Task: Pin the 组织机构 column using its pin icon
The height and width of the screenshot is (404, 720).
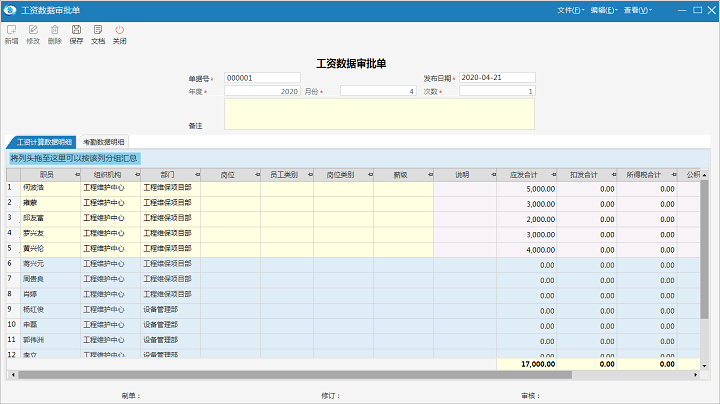Action: [x=137, y=175]
